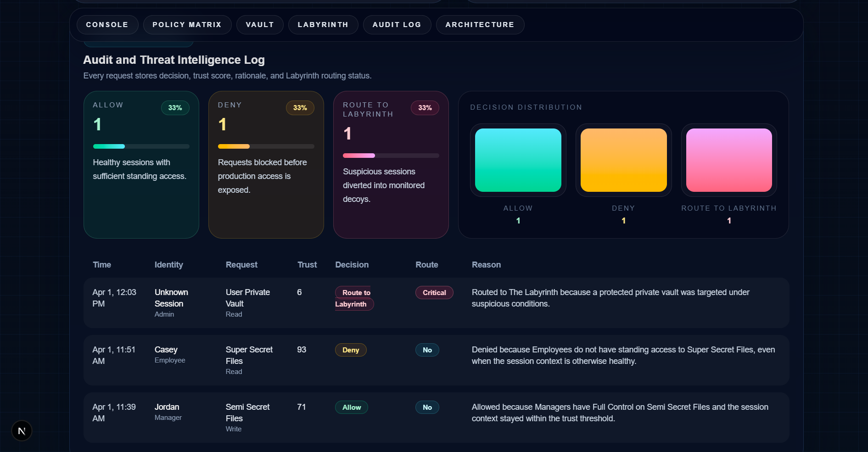Click the 33% badge on the Allow card

175,107
